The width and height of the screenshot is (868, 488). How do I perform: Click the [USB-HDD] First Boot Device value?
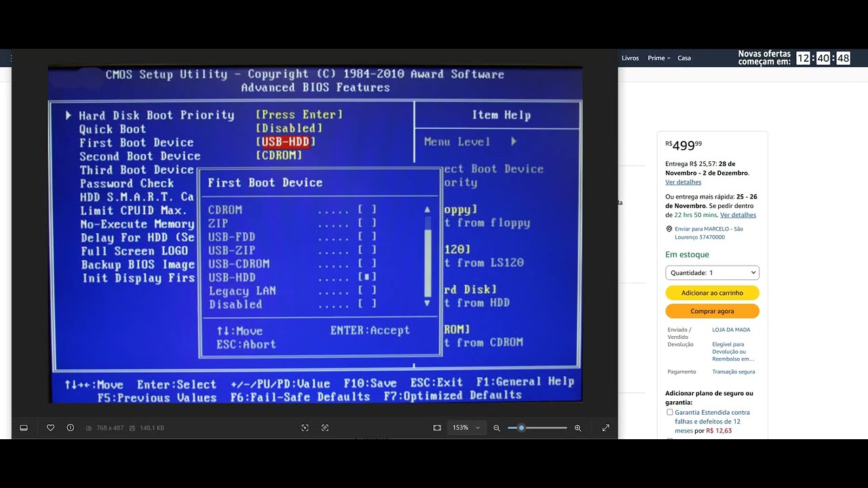point(285,142)
